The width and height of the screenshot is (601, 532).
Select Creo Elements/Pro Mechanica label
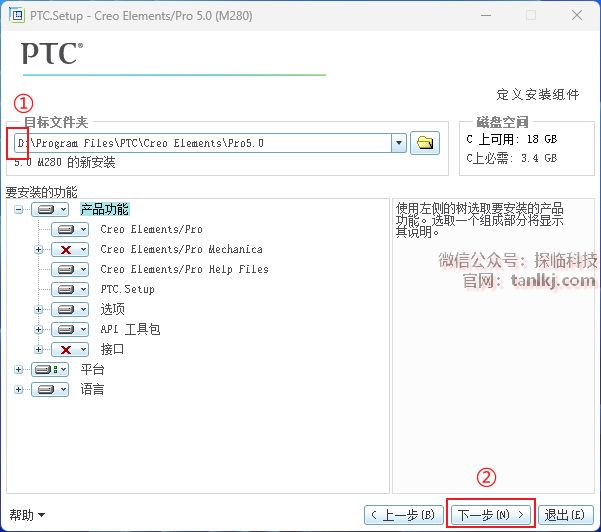pos(181,250)
